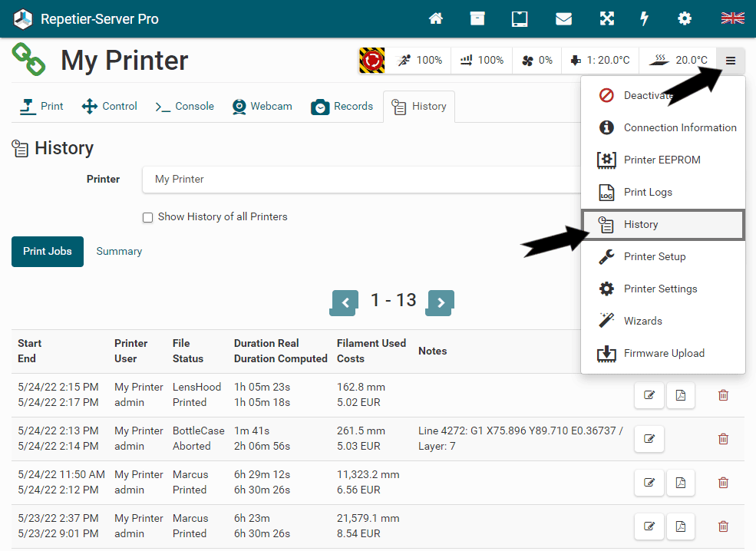756x551 pixels.
Task: Download PDF report for LensHood job
Action: point(680,395)
